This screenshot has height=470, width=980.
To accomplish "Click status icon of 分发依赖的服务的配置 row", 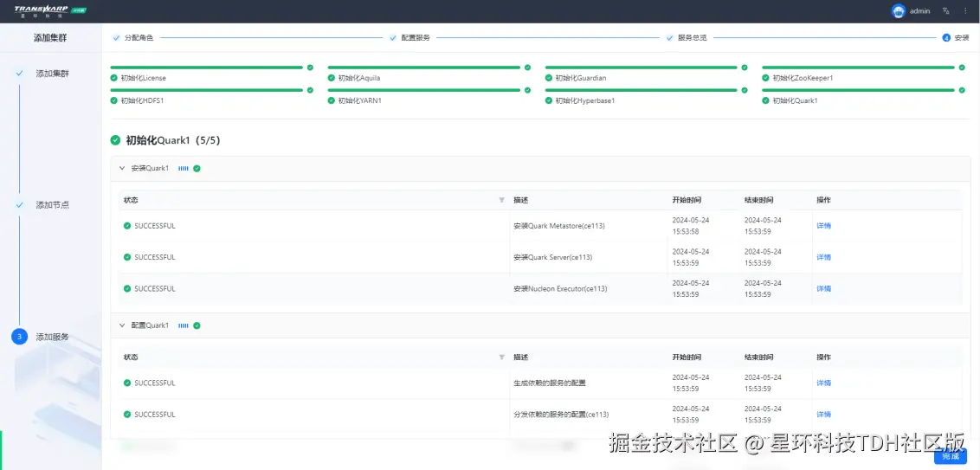I will (127, 415).
